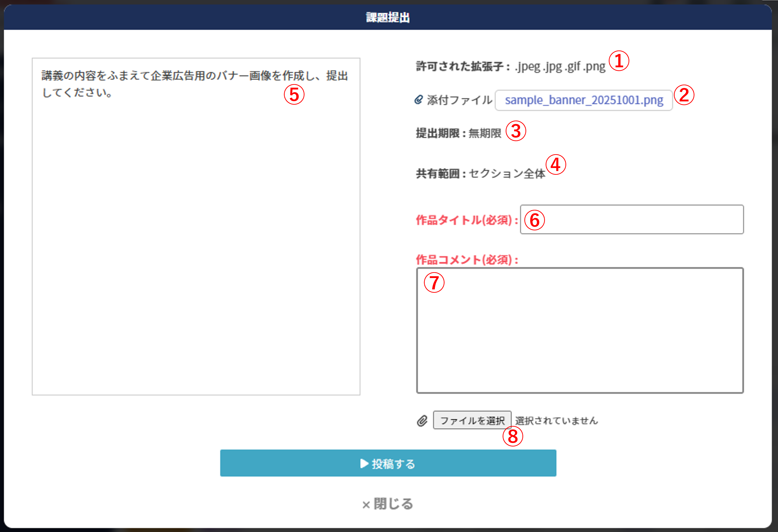Click the play triangle icon on 投稿する
The height and width of the screenshot is (532, 778).
(364, 463)
